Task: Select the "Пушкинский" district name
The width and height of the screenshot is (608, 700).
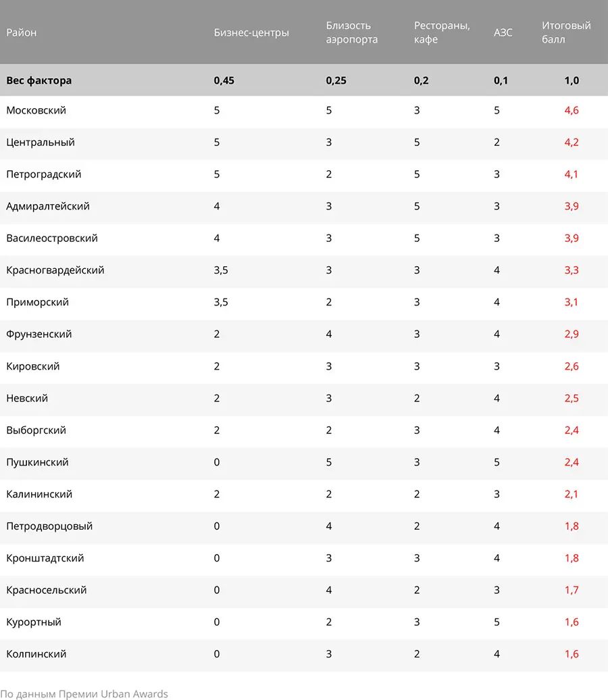Action: click(x=38, y=462)
